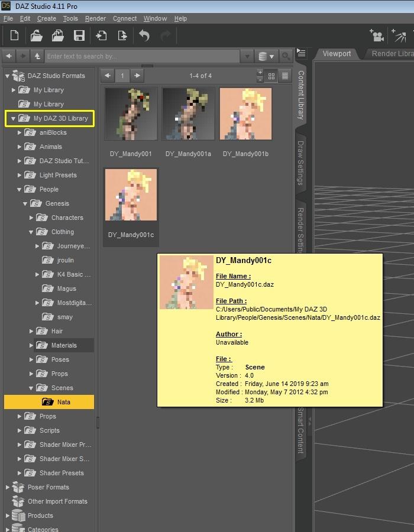Open the database filter dropdown icon
The height and width of the screenshot is (532, 414).
coord(266,56)
